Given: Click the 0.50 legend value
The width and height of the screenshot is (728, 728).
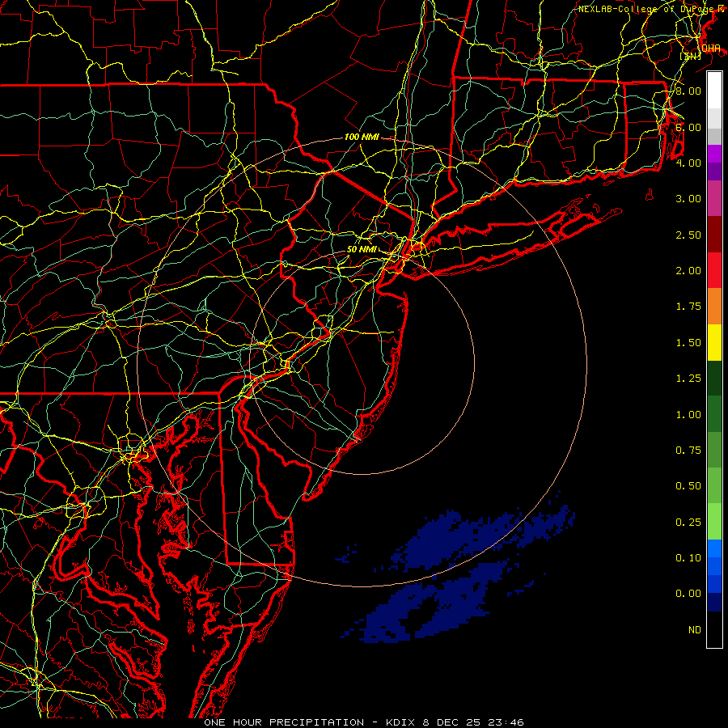Looking at the screenshot, I should [x=688, y=486].
